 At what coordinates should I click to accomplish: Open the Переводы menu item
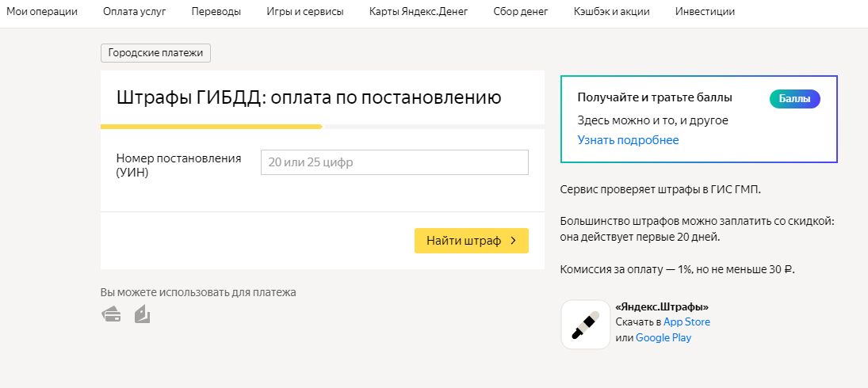pos(216,12)
